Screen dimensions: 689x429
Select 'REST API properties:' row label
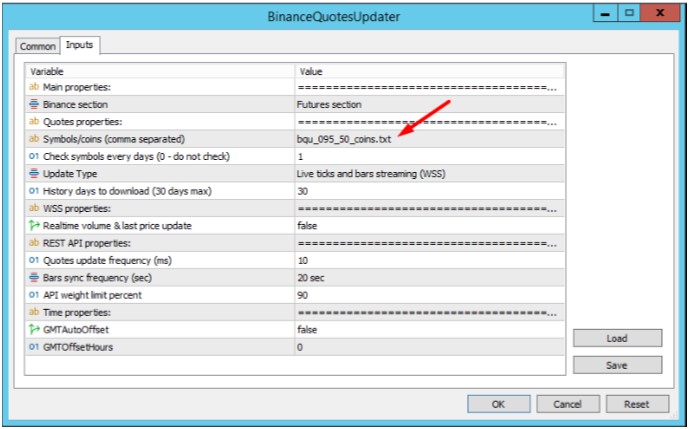click(87, 243)
